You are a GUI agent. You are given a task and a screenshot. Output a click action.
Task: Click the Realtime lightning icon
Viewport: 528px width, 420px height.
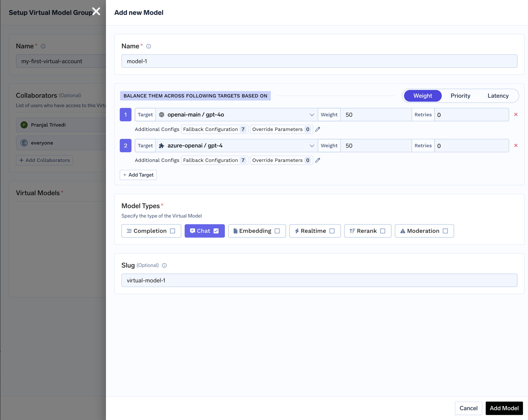coord(297,231)
